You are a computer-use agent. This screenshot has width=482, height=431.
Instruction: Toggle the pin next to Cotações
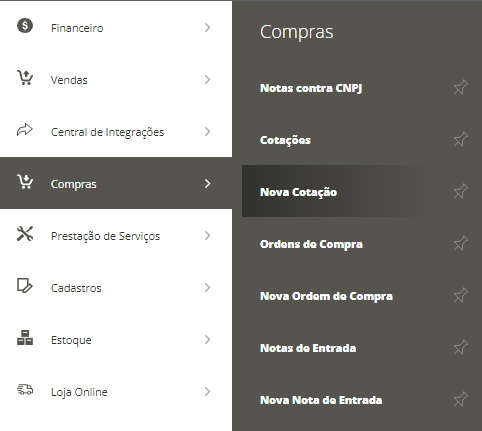461,140
